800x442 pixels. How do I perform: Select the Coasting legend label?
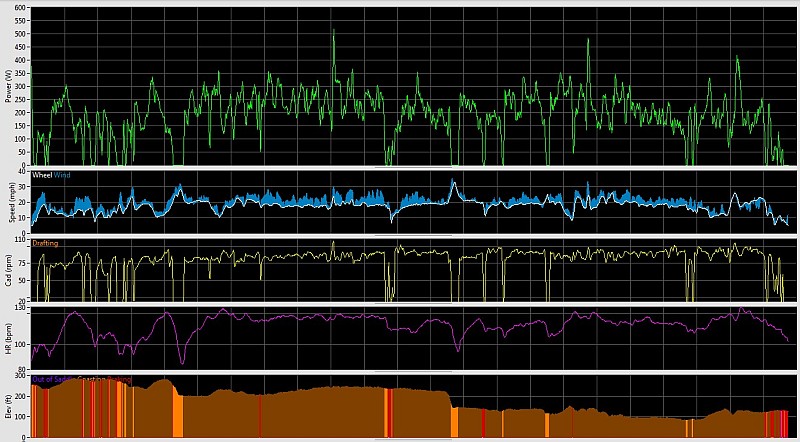pos(91,379)
